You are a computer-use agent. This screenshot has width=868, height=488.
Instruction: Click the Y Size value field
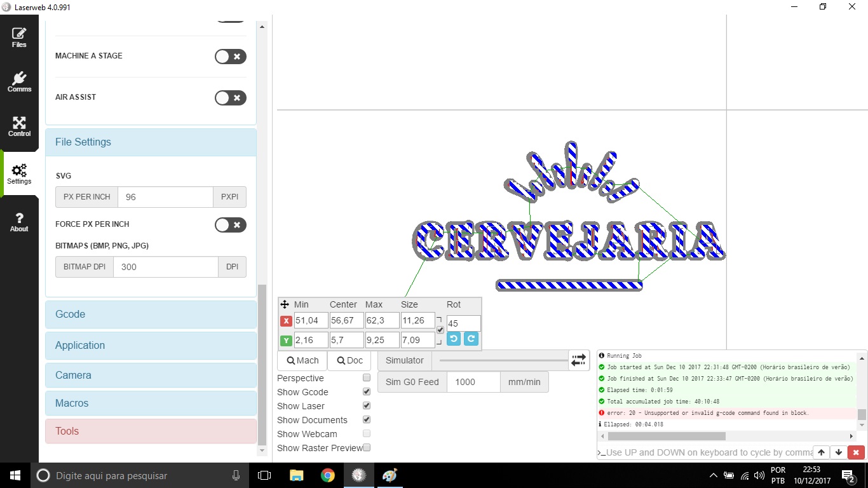pyautogui.click(x=417, y=340)
